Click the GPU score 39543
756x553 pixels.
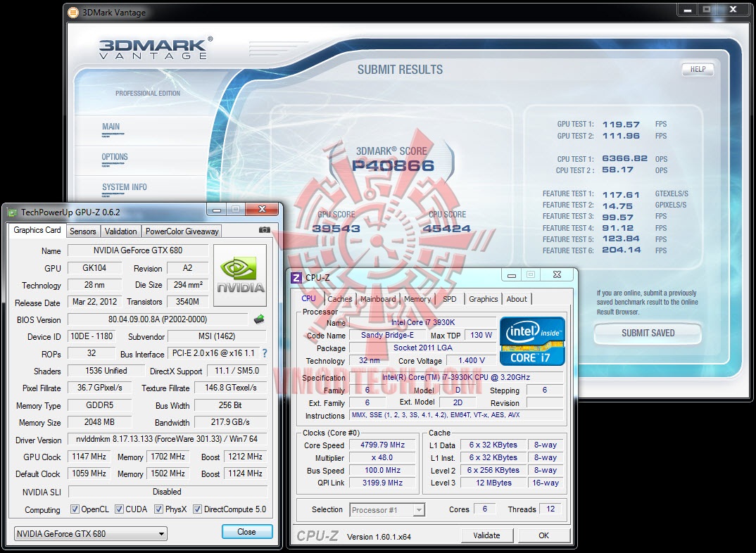[x=336, y=229]
